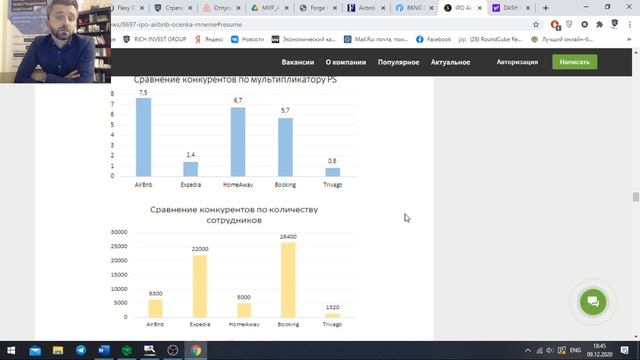Click the red Opera-like extension icon

555,25
